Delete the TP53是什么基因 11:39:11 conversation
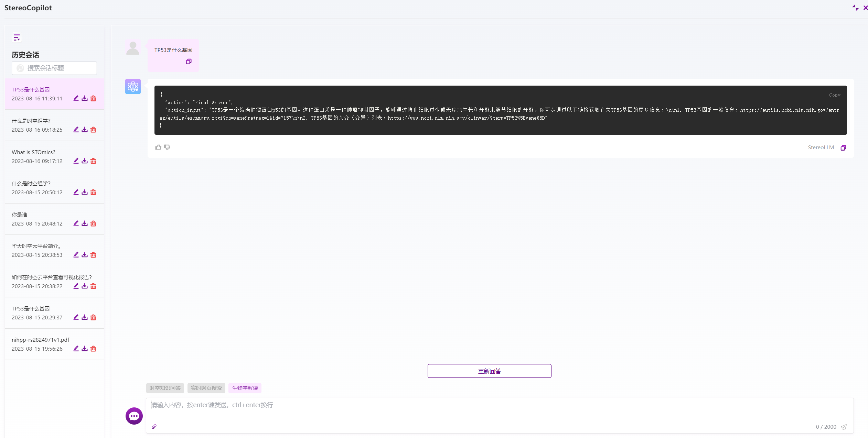868x438 pixels. tap(93, 98)
